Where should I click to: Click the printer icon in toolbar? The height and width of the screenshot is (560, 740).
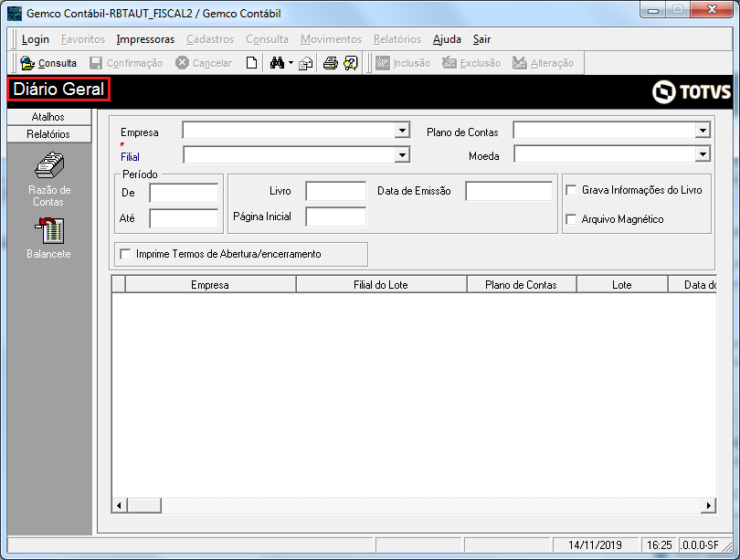(x=331, y=63)
